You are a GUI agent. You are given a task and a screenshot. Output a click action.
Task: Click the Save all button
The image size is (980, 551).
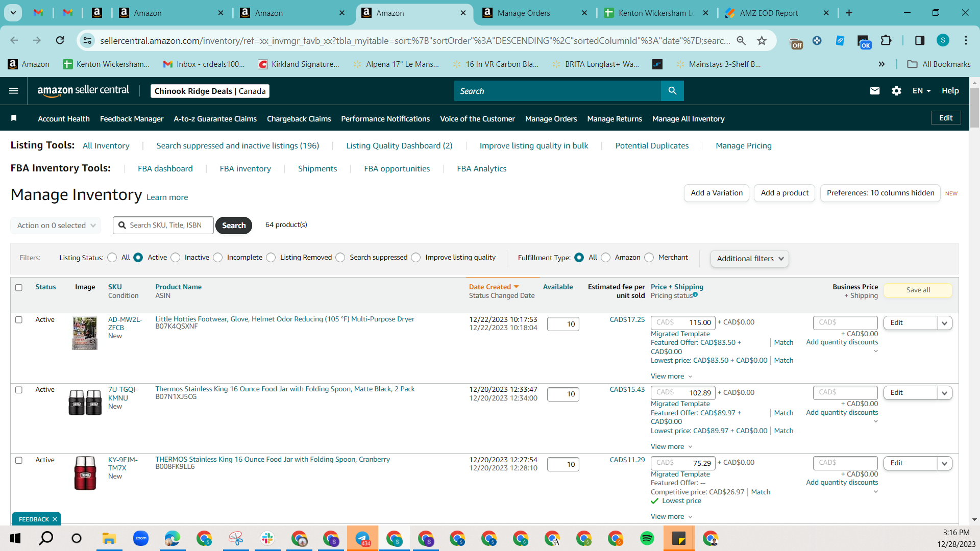pos(918,290)
